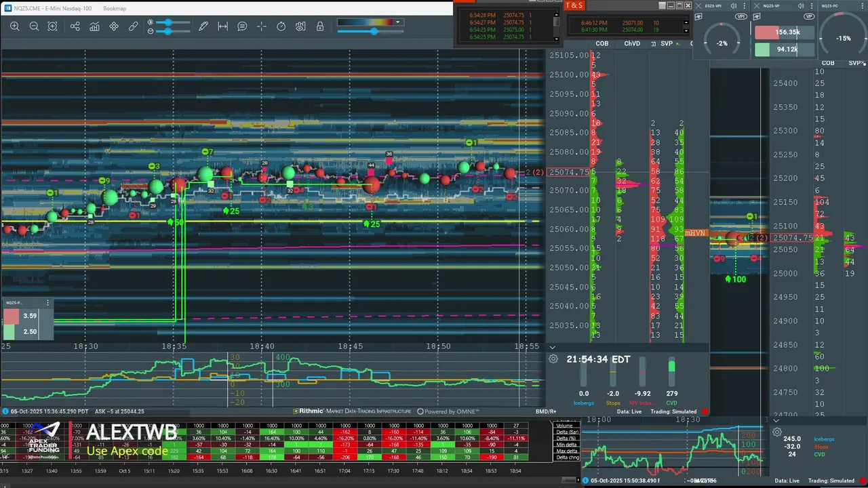Click the Max delta row label
Image resolution: width=868 pixels, height=488 pixels.
567,451
